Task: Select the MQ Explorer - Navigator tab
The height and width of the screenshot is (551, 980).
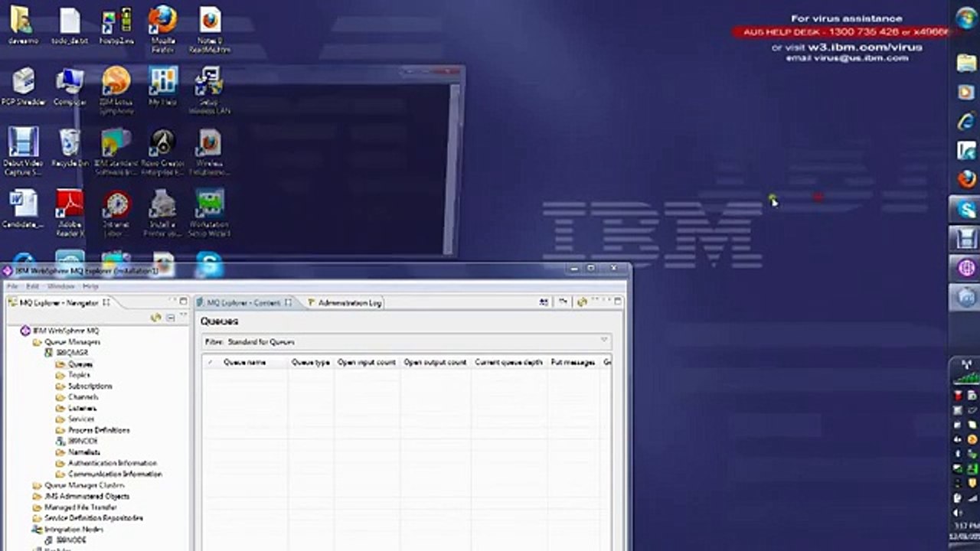Action: point(59,303)
